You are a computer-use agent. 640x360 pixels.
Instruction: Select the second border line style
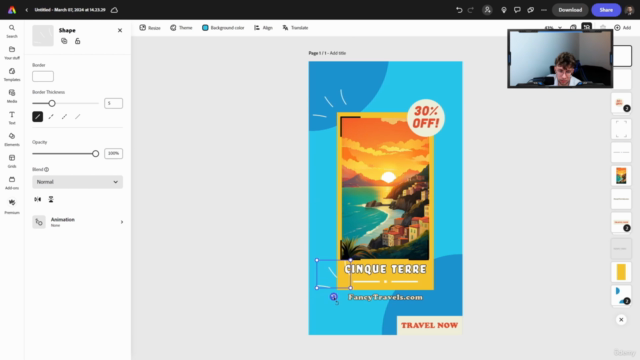[x=51, y=117]
